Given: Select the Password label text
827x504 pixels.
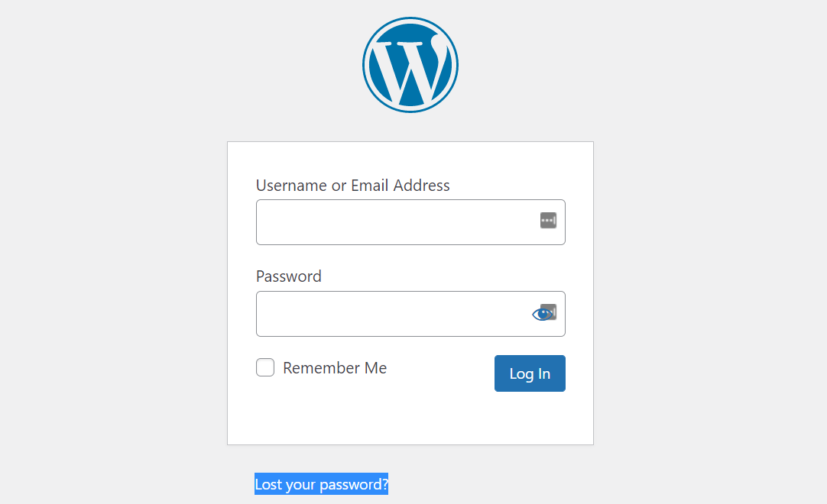Looking at the screenshot, I should click(288, 276).
